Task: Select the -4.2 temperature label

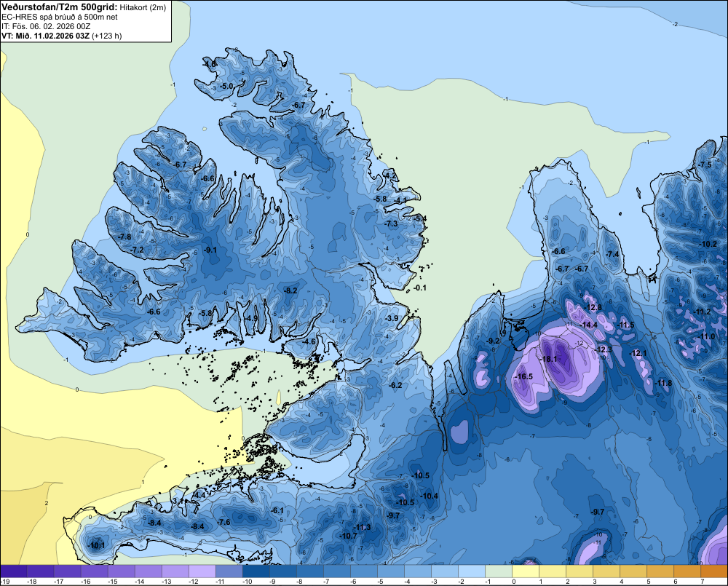Action: 391,175
